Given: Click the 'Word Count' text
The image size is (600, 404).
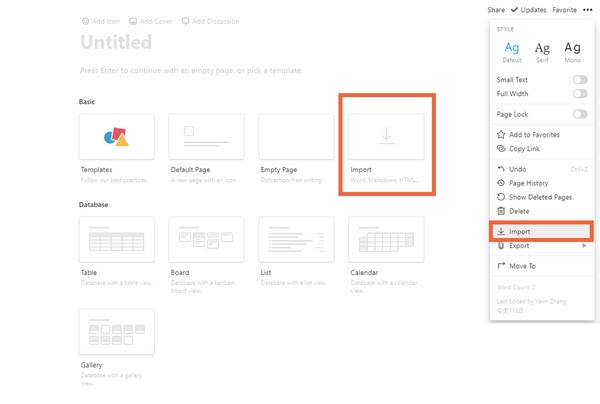Looking at the screenshot, I should click(515, 287).
